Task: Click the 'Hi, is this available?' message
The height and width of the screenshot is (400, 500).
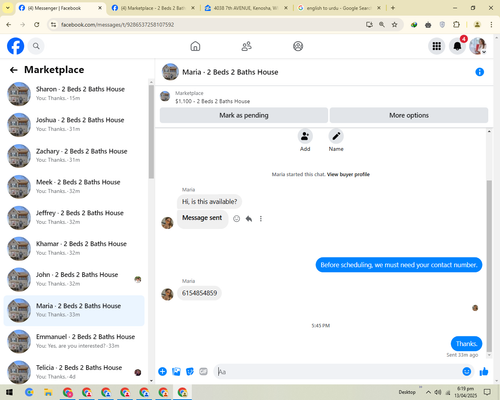Action: pyautogui.click(x=209, y=201)
